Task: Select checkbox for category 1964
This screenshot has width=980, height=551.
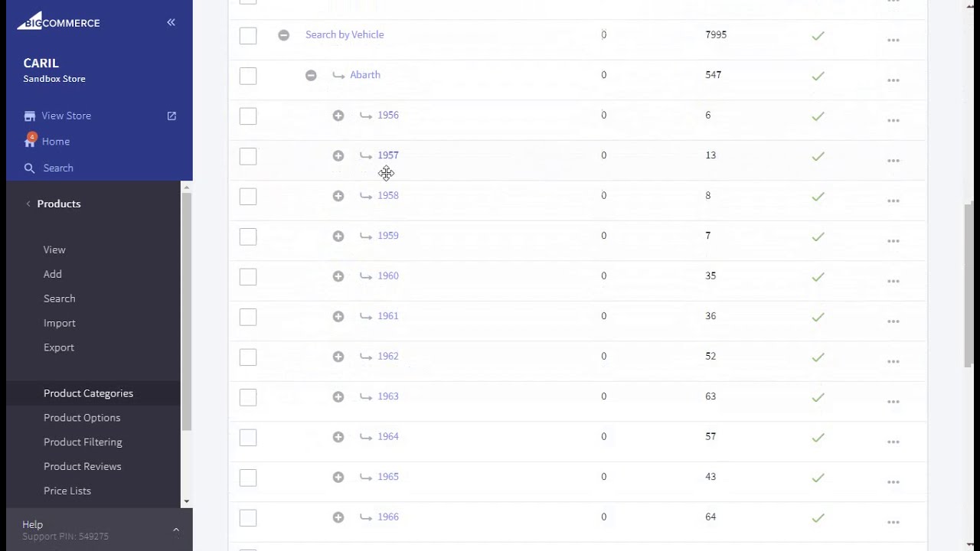Action: tap(248, 437)
